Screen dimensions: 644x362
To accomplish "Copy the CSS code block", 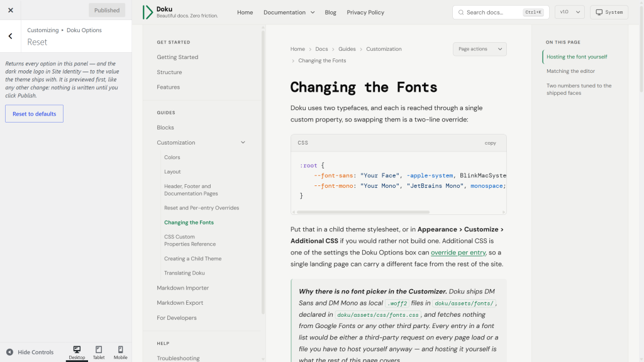I will tap(490, 143).
